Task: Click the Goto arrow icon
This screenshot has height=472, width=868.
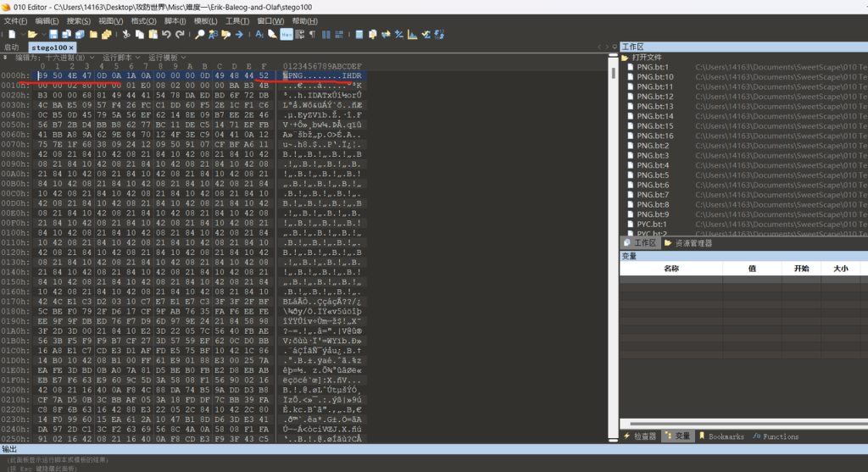Action: 238,35
